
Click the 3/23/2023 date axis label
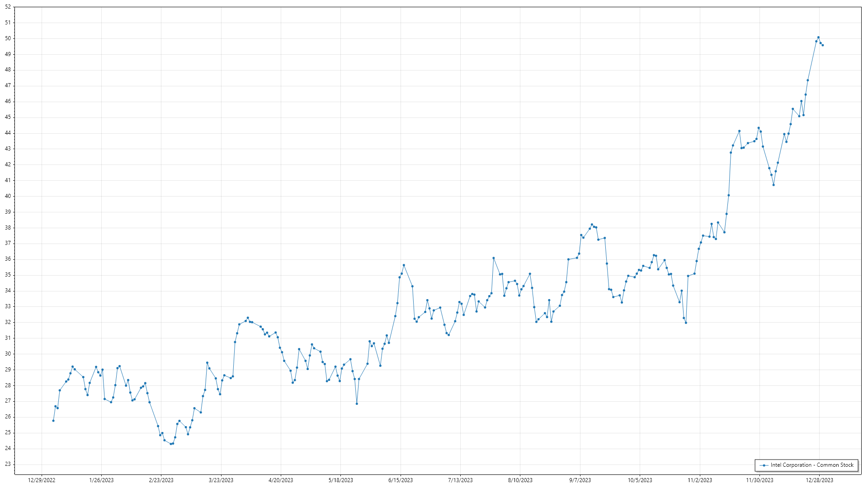point(221,480)
